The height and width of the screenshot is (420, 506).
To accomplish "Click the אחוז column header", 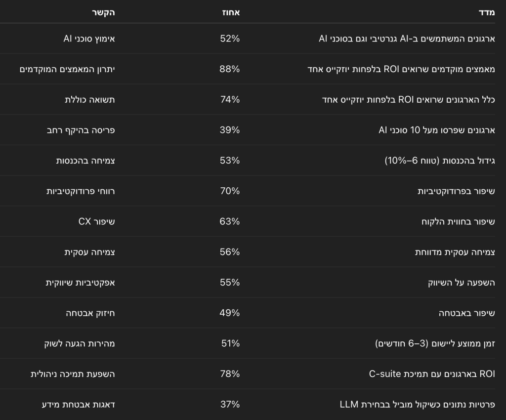I will tap(231, 12).
